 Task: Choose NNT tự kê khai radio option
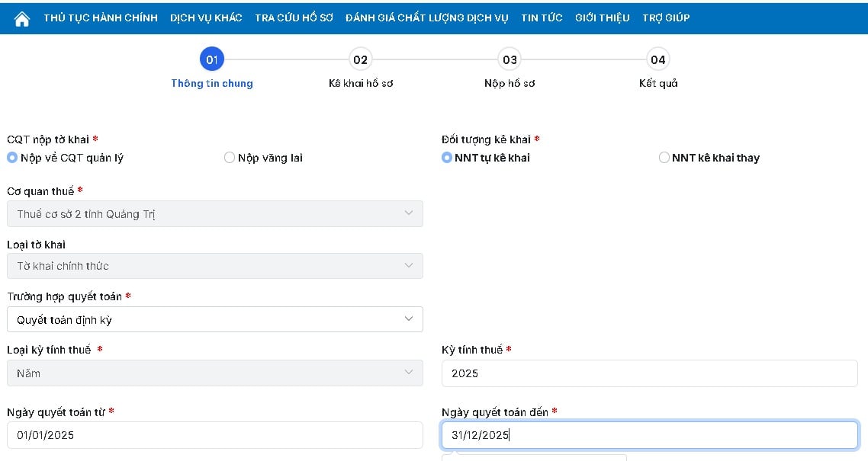447,158
